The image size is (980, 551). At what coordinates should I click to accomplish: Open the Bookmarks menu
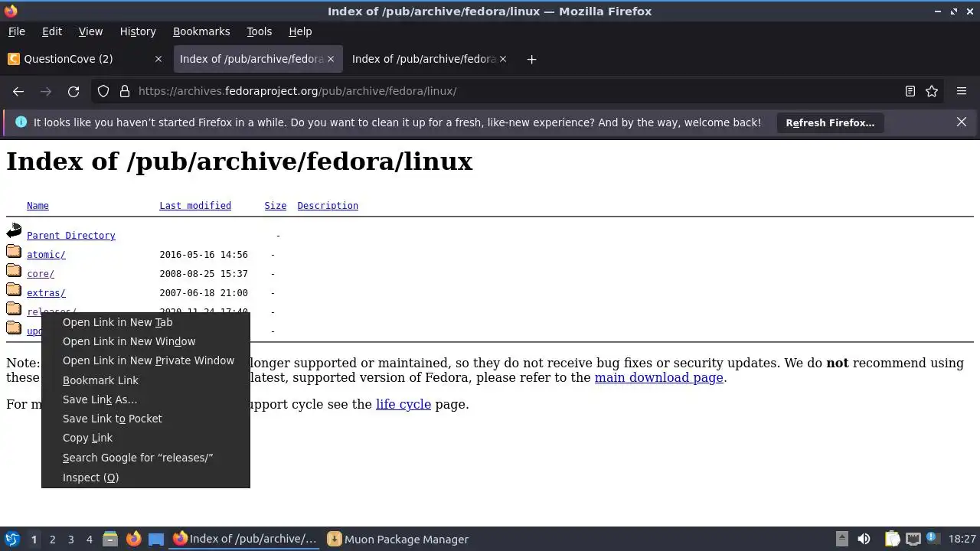pos(201,31)
